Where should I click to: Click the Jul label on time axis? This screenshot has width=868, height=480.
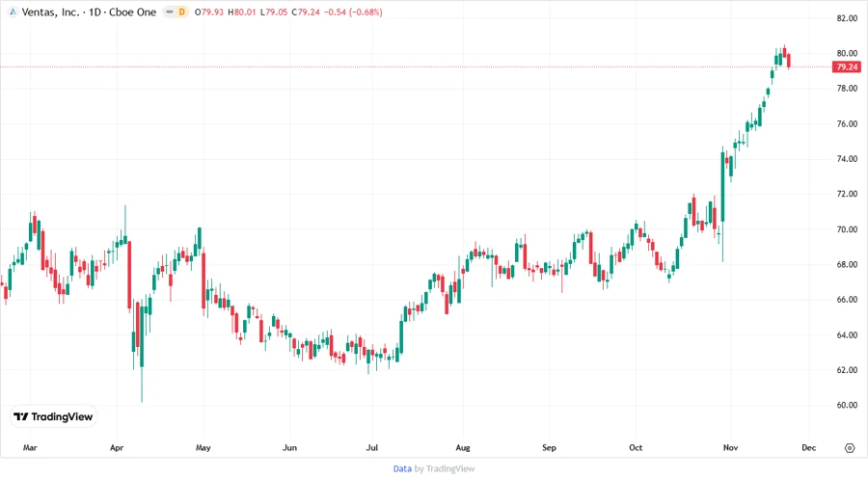click(372, 447)
